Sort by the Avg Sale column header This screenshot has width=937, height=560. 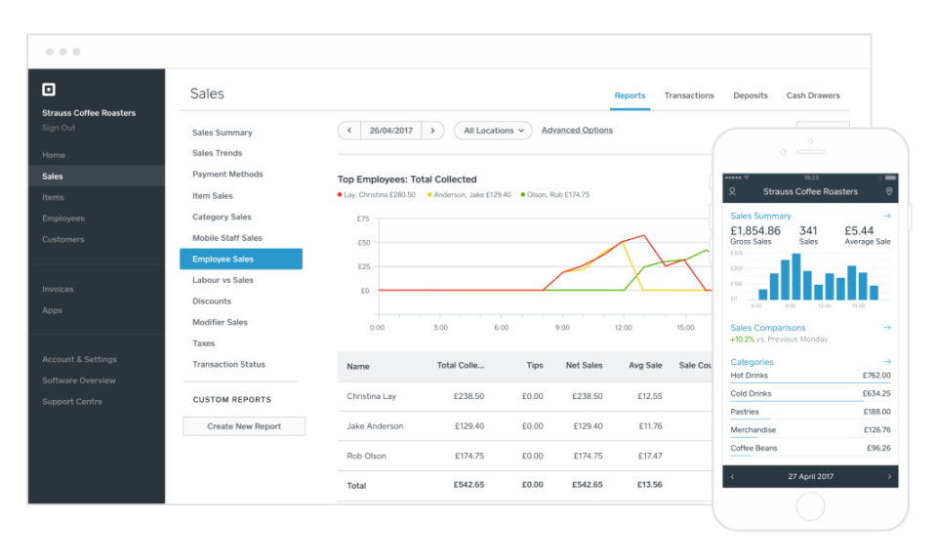pos(645,366)
